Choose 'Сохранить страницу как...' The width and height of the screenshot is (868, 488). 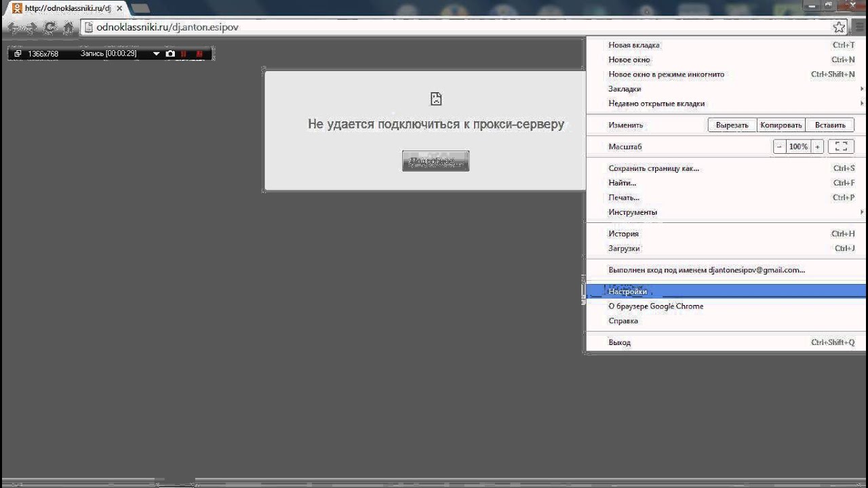(726, 168)
